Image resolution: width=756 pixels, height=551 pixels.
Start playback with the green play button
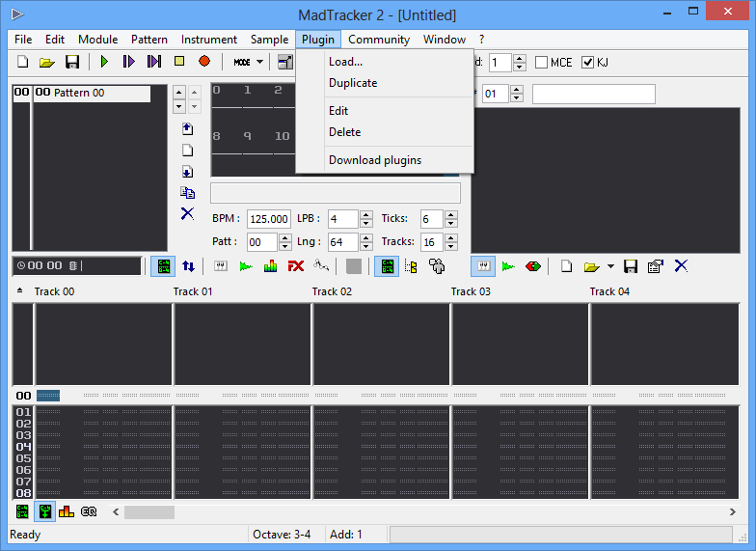tap(104, 62)
